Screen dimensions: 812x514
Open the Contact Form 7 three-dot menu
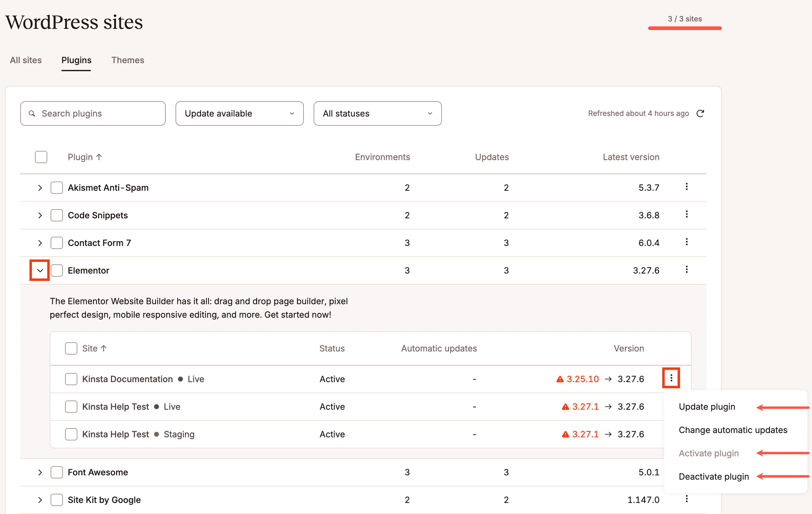click(686, 242)
